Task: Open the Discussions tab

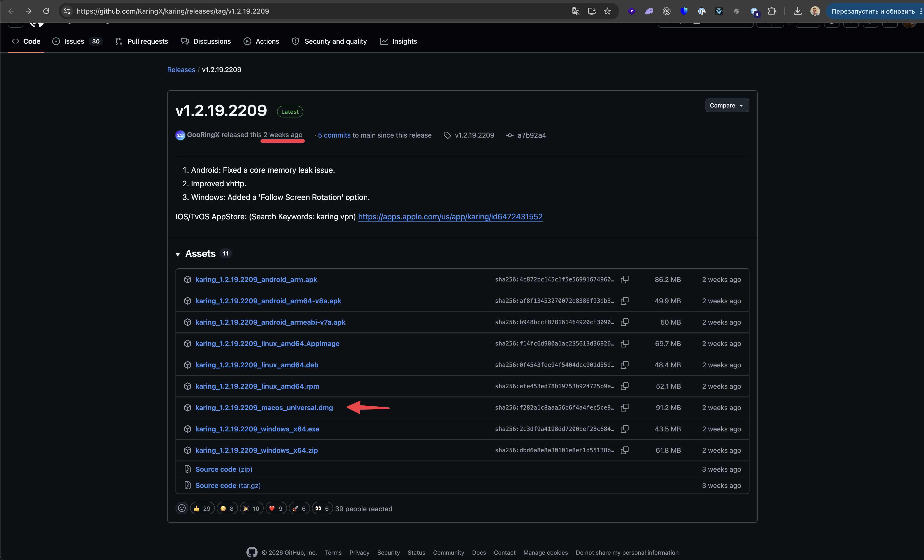Action: point(205,41)
